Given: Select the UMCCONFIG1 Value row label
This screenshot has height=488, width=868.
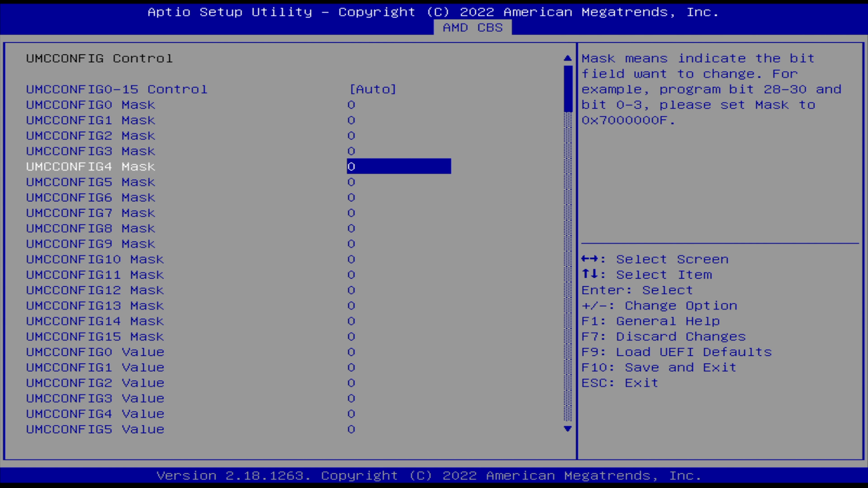Looking at the screenshot, I should pyautogui.click(x=95, y=367).
